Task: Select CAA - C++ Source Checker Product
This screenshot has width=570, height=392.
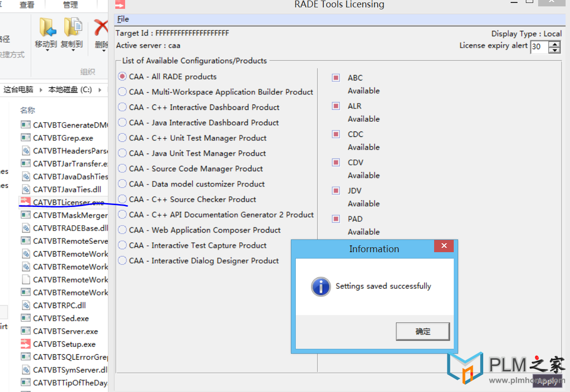Action: [123, 199]
